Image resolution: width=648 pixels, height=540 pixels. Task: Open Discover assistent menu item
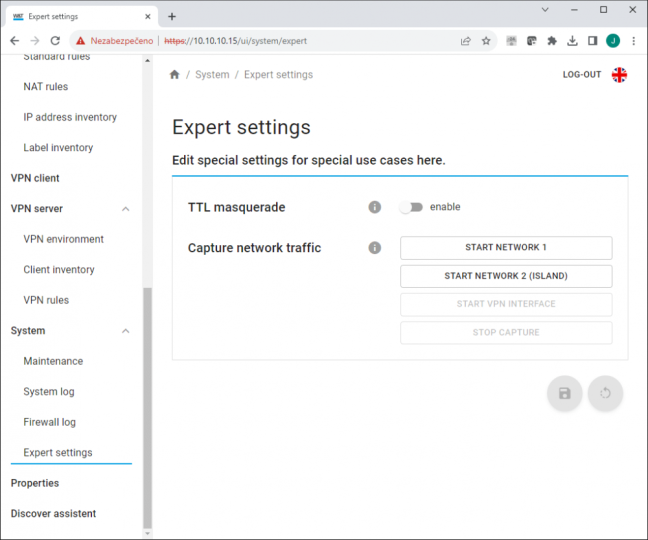tap(53, 514)
